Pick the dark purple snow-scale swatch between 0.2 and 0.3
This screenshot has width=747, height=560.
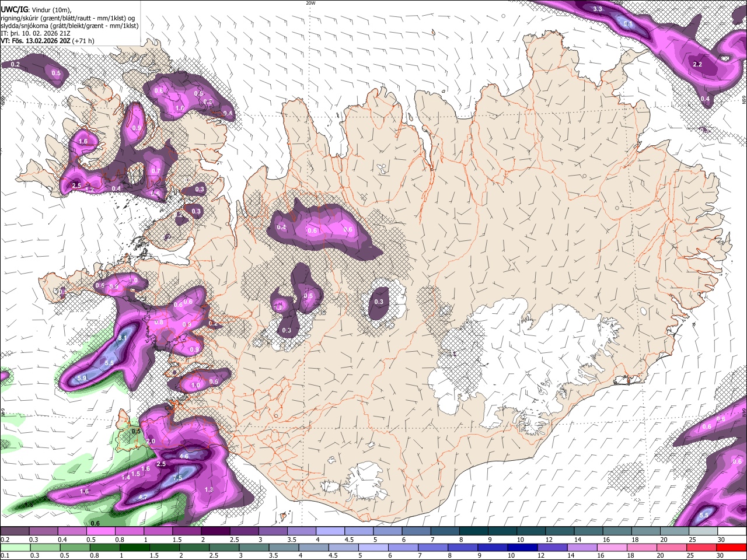pyautogui.click(x=15, y=531)
